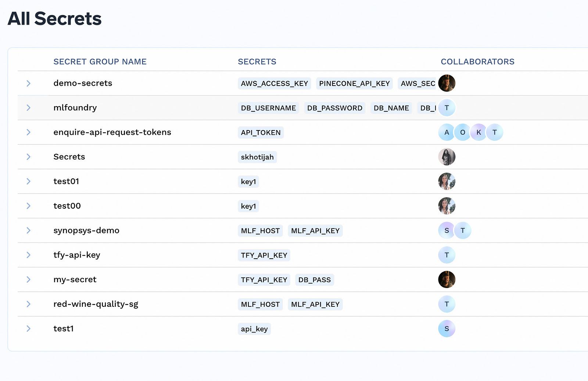
Task: Click the T collaborator badge on mlfoundry row
Action: [x=447, y=108]
